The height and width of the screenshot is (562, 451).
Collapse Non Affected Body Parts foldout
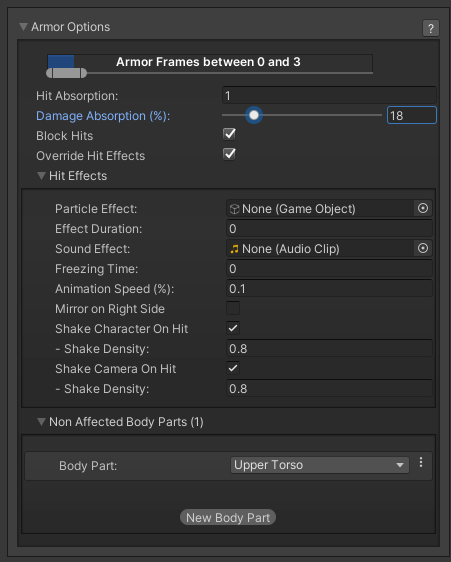[42, 422]
